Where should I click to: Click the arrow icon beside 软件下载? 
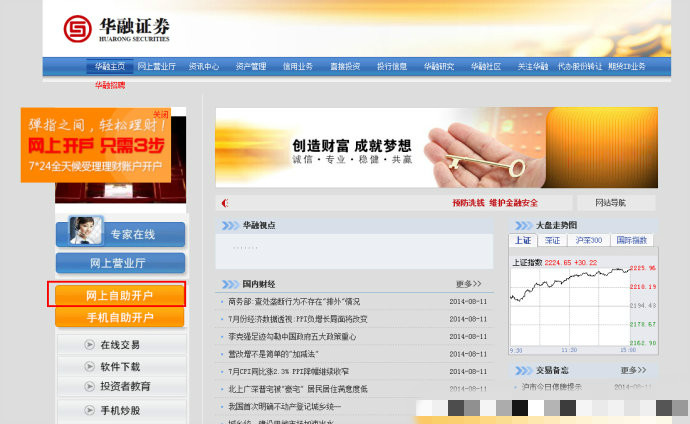[89, 366]
